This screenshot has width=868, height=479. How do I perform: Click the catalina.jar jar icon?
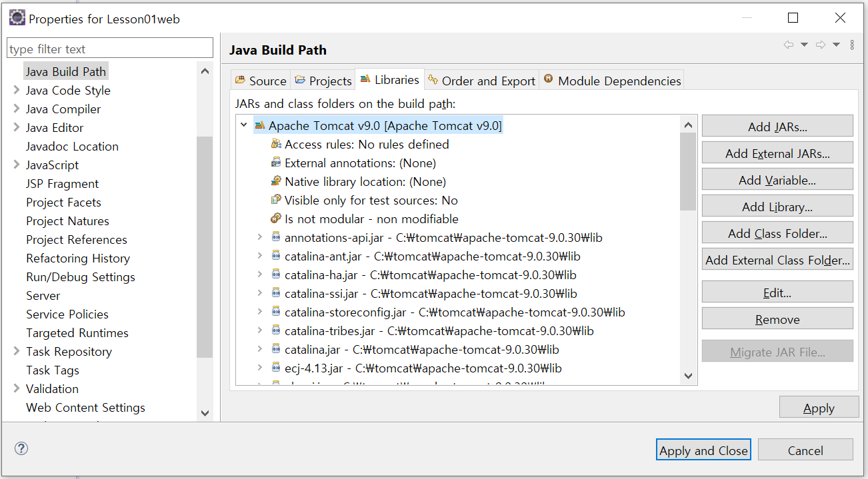click(x=276, y=349)
